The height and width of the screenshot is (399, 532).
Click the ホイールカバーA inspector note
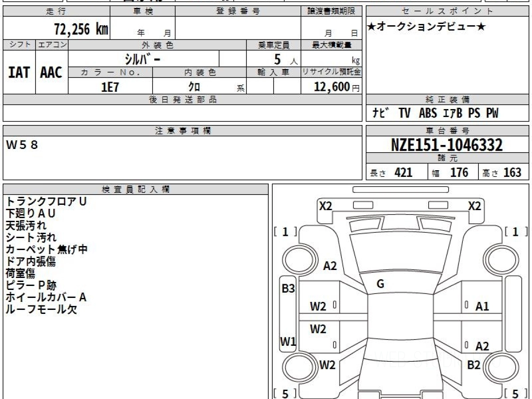pos(46,297)
